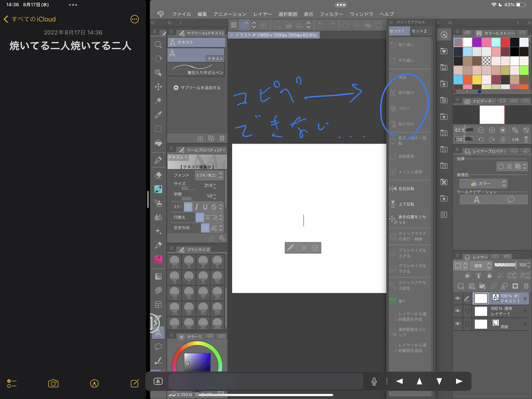Hide レイヤー 1 using its visibility eye
Image resolution: width=532 pixels, height=399 pixels.
tap(458, 311)
